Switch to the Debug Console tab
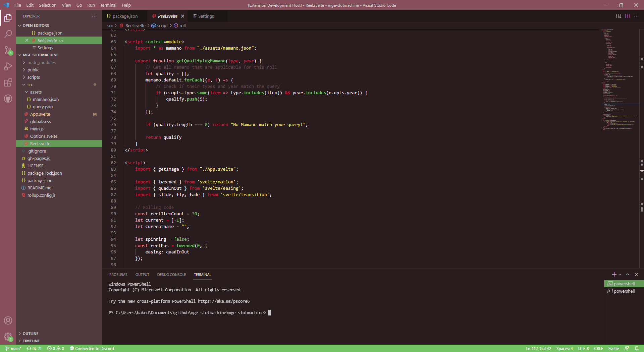Viewport: 644px width, 352px height. 171,275
